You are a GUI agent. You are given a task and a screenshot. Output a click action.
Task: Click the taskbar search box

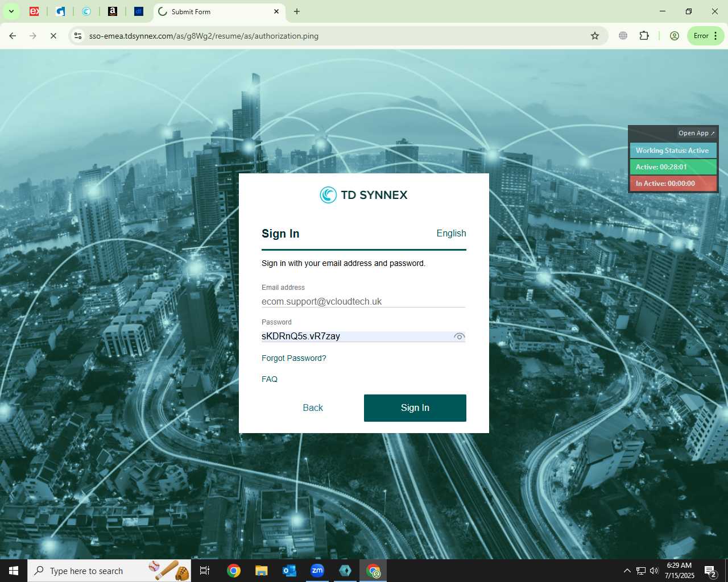tap(109, 571)
